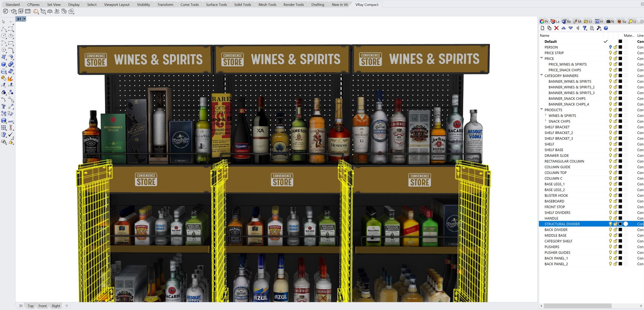Switch to the Right viewport tab

56,306
